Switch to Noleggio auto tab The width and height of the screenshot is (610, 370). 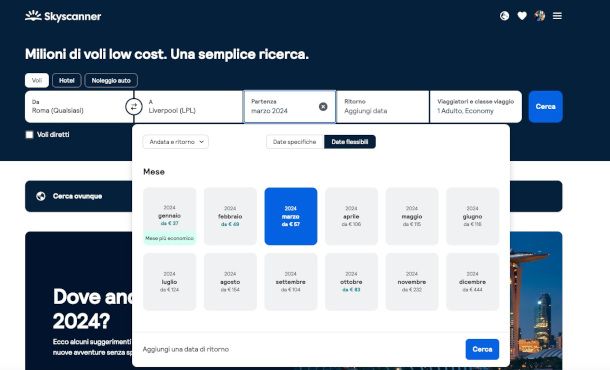[x=111, y=81]
